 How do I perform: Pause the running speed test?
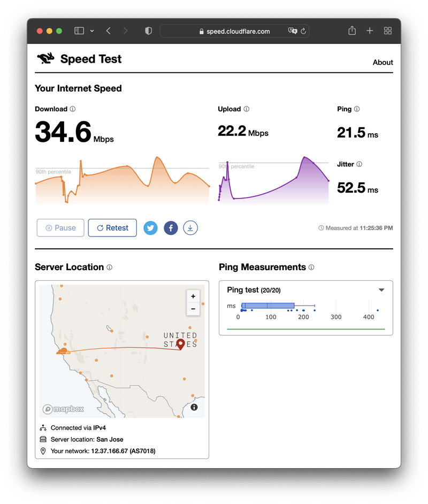pos(60,228)
